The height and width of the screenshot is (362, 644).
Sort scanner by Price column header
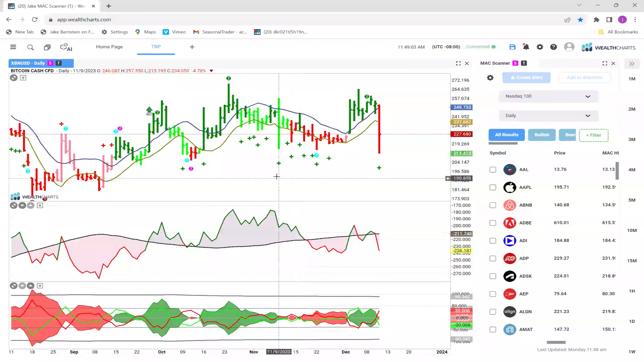pos(559,153)
